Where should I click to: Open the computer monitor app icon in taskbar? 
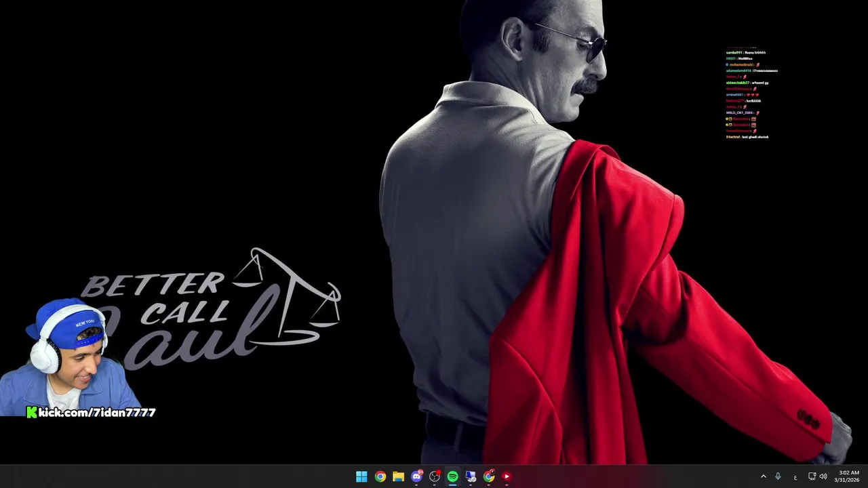point(471,476)
